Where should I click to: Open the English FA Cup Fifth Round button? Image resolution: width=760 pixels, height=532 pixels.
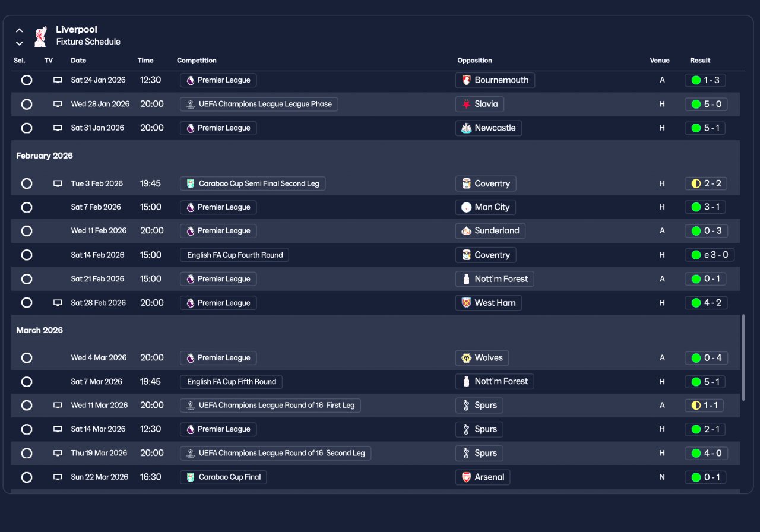click(x=231, y=382)
